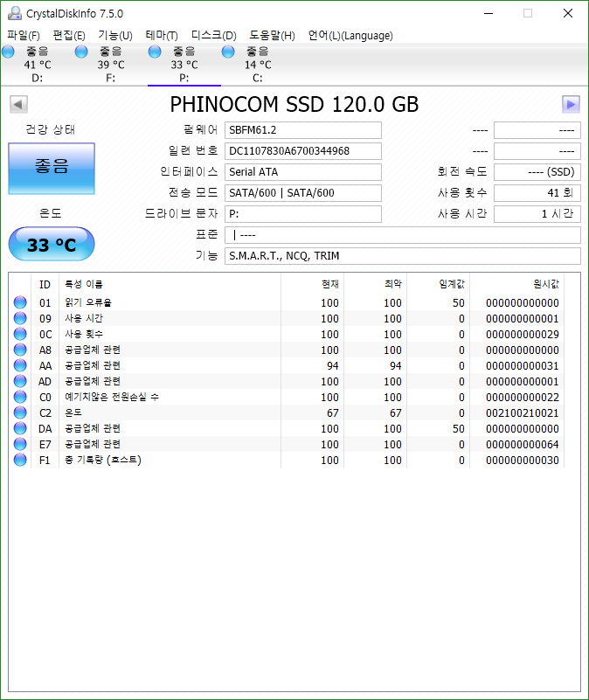Click the CrystalDiskInfo title bar icon
Viewport: 589px width, 700px height.
tap(15, 13)
